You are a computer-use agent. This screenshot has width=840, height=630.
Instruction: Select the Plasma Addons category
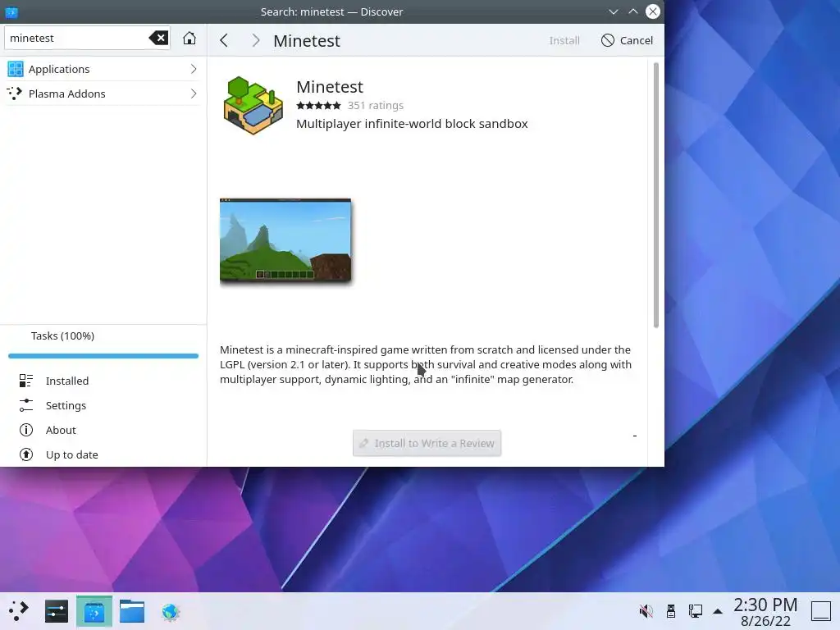click(x=103, y=94)
